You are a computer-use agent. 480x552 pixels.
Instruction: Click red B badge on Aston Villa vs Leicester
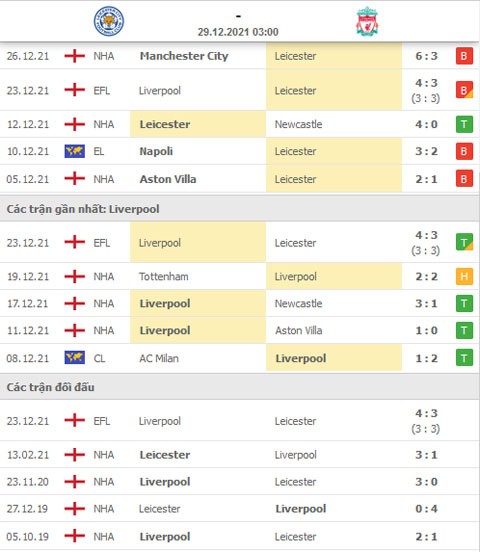click(464, 179)
